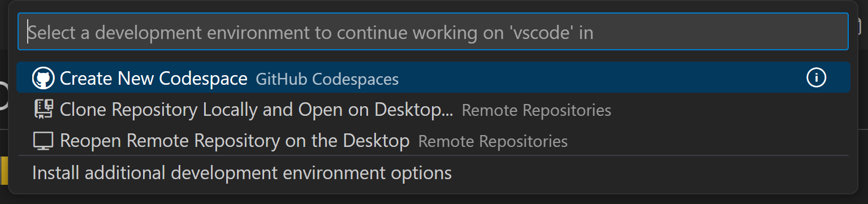The width and height of the screenshot is (868, 204).
Task: Open Install additional development environment options
Action: point(433,172)
